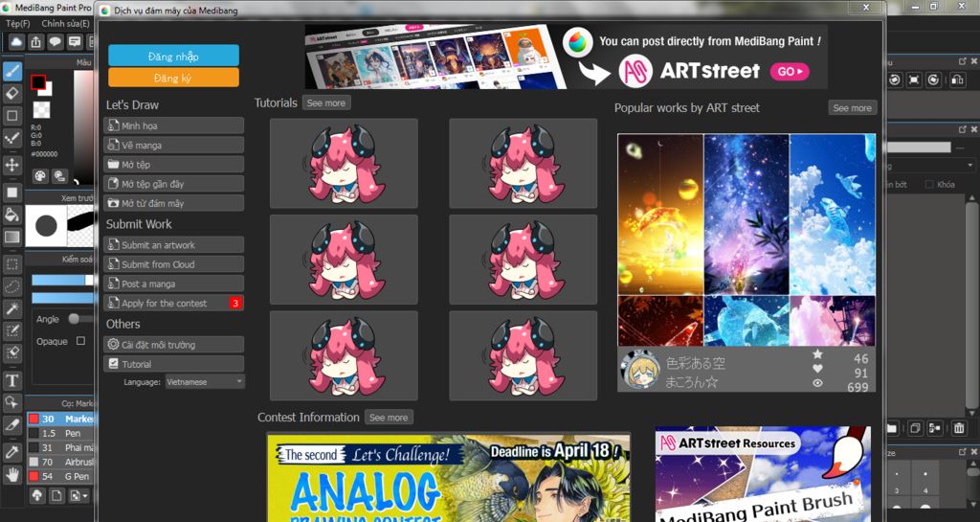
Task: Click Submit an artwork
Action: click(x=174, y=245)
